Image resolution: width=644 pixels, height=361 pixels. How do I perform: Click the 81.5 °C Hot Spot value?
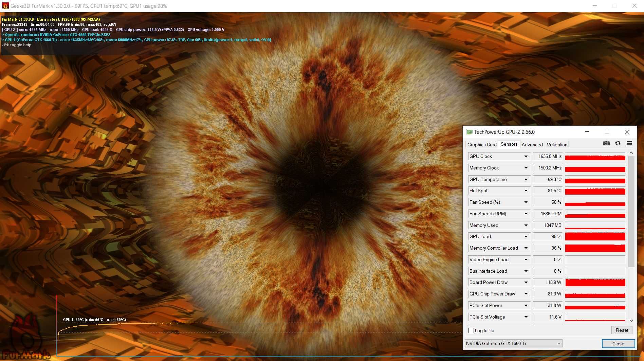coord(548,191)
